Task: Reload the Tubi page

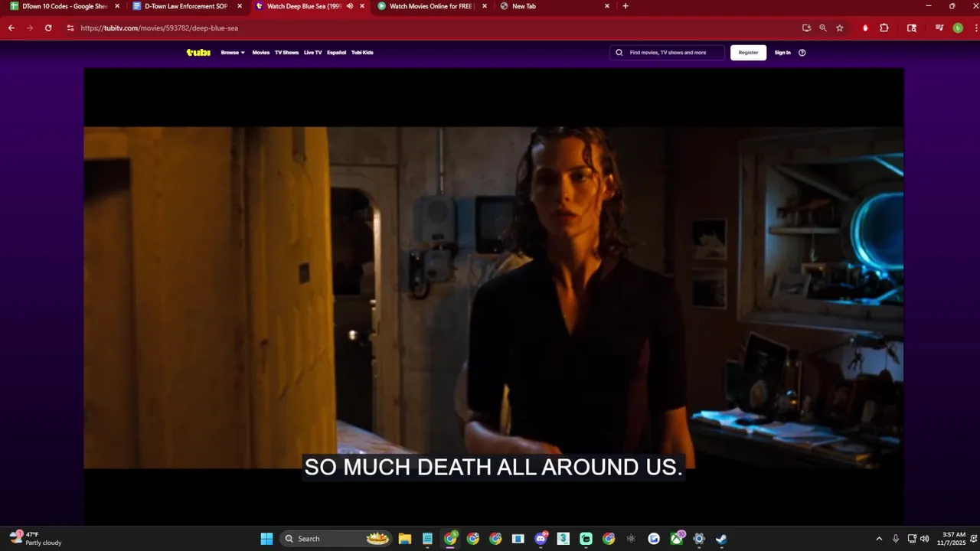Action: 48,28
